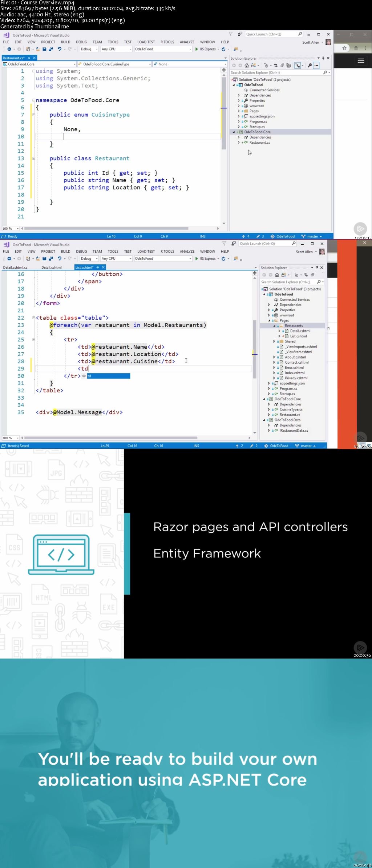Click Undo arrow in Restaurant.cs Visual Studio toolbar
Screen dimensions: 372x868
pyautogui.click(x=59, y=49)
